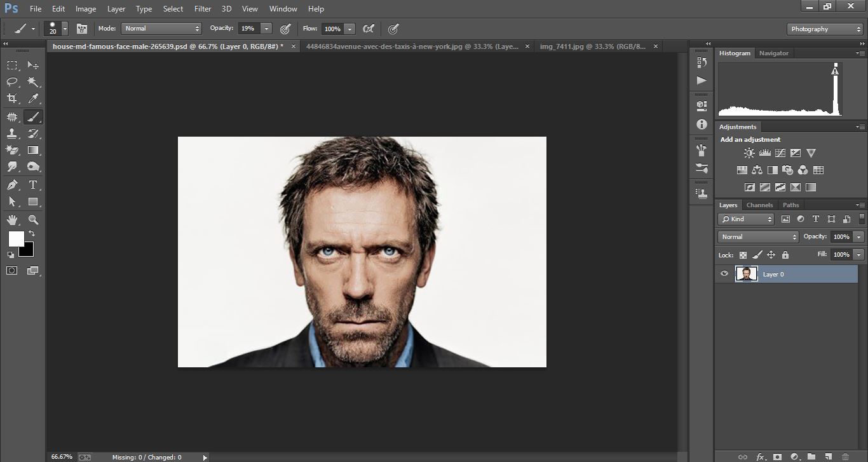
Task: Hide Layer 0 with the eye toggle
Action: point(724,273)
